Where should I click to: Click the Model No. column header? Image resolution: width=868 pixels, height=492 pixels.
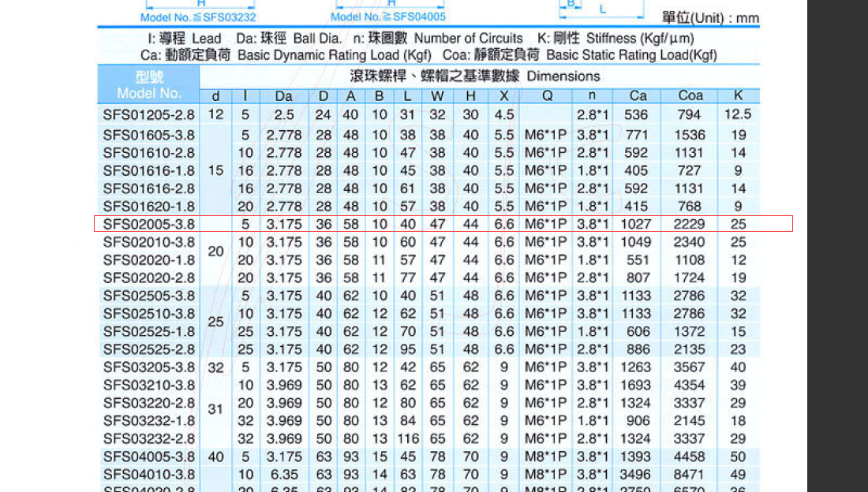click(x=148, y=85)
